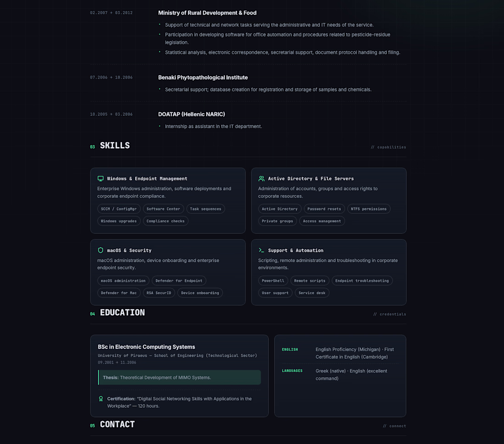Click the terminal prompt icon beside Support & Automation
The image size is (504, 444).
tap(261, 250)
